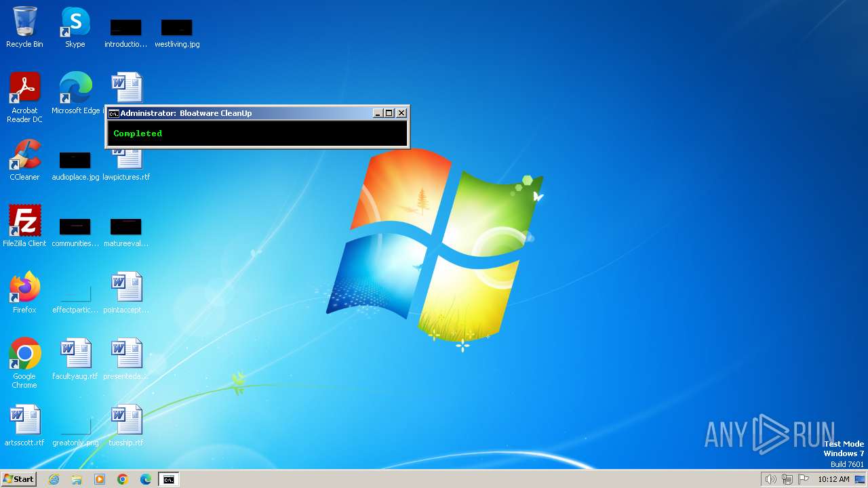Select greatonly.png file icon

pos(75,432)
